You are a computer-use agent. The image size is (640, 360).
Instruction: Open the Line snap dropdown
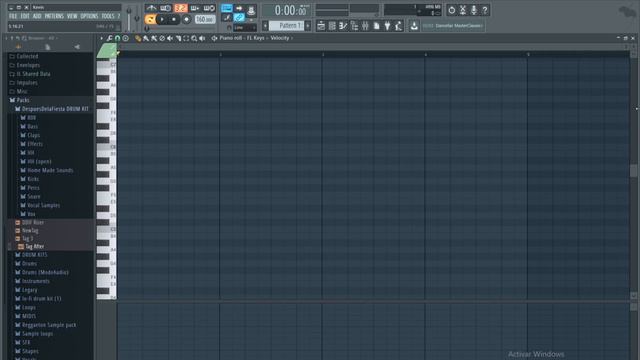245,28
